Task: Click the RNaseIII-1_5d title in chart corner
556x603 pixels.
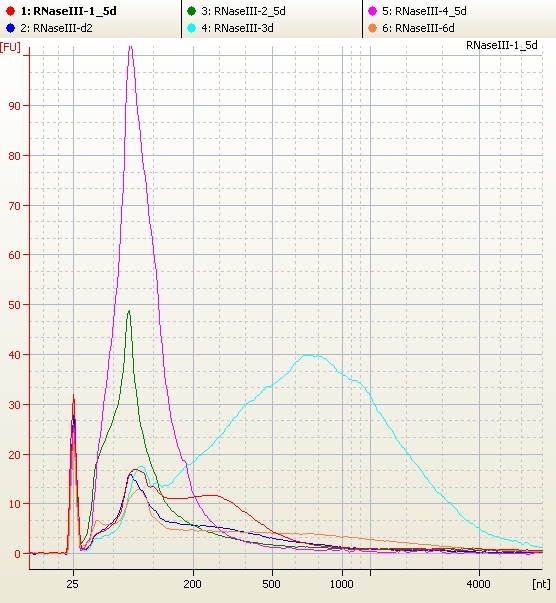Action: click(501, 45)
